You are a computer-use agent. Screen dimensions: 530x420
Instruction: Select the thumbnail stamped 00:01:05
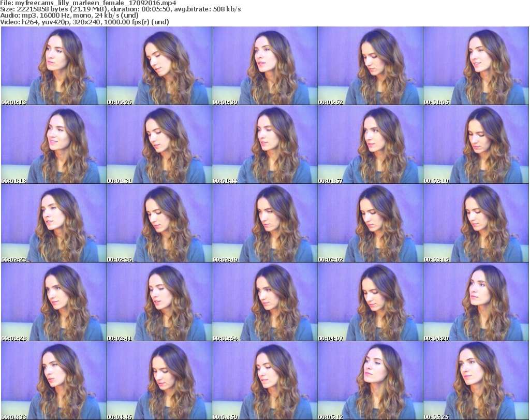pos(476,66)
